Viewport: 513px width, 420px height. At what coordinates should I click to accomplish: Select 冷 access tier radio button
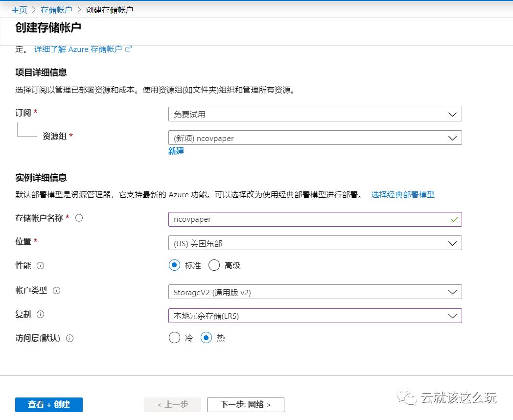(174, 338)
